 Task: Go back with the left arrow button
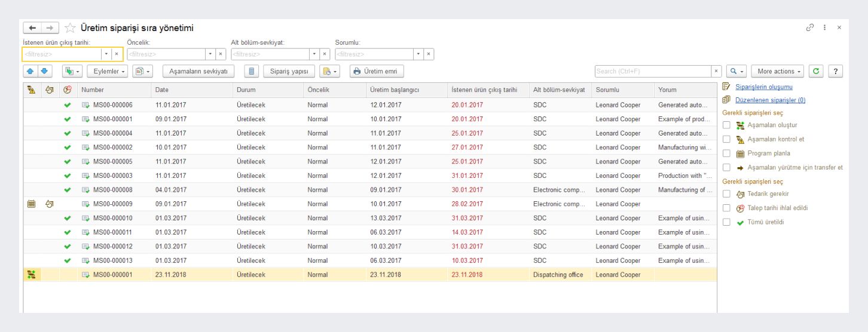pyautogui.click(x=32, y=28)
